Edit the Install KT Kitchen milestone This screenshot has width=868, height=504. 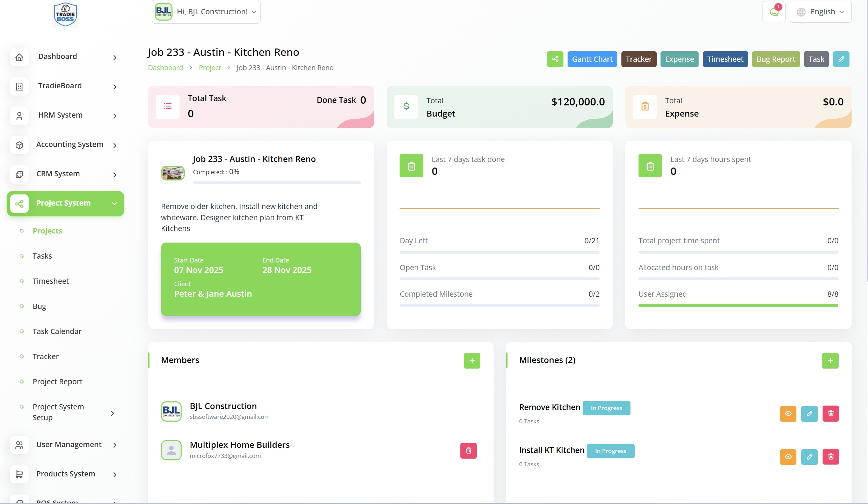[809, 457]
